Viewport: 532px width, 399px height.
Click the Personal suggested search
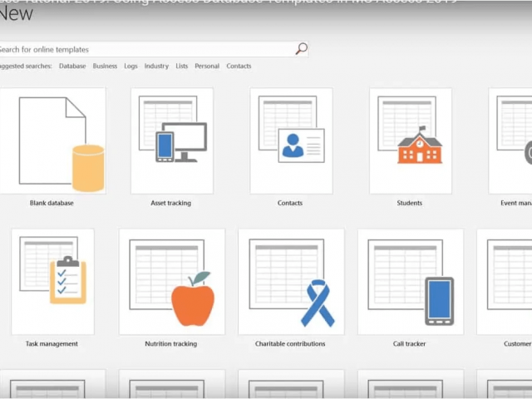point(207,66)
